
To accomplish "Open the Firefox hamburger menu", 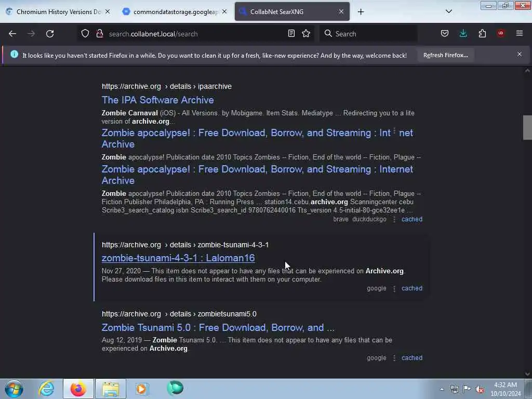I will click(x=520, y=33).
